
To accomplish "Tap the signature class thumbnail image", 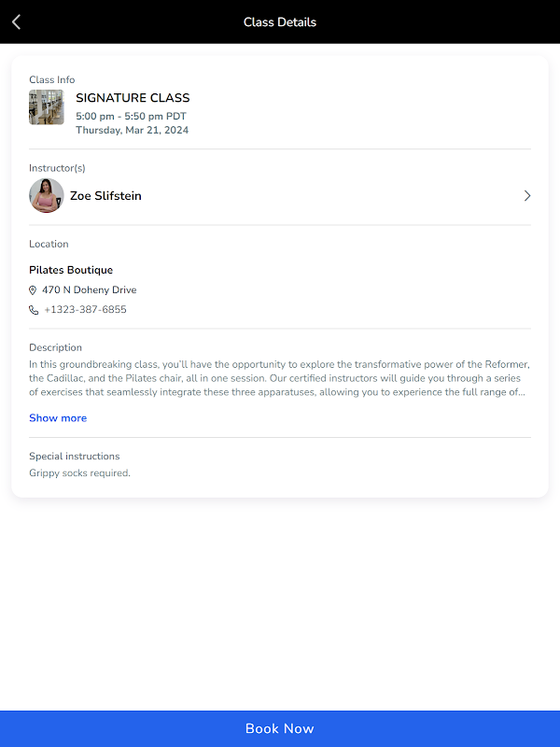I will 47,107.
